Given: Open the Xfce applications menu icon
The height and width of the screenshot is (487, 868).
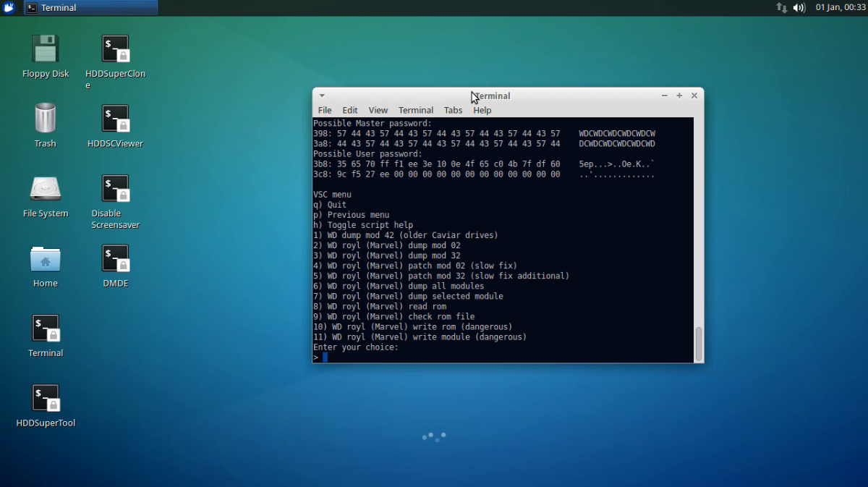Looking at the screenshot, I should [x=9, y=8].
